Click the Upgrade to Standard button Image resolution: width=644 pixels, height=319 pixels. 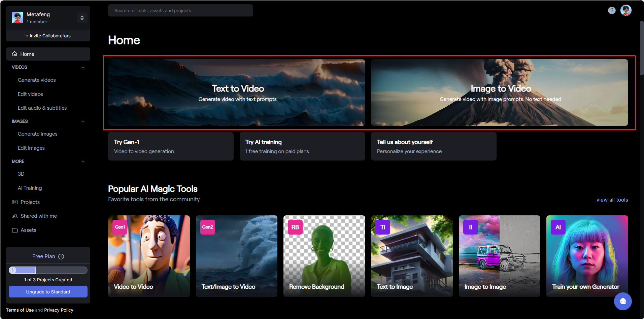48,292
